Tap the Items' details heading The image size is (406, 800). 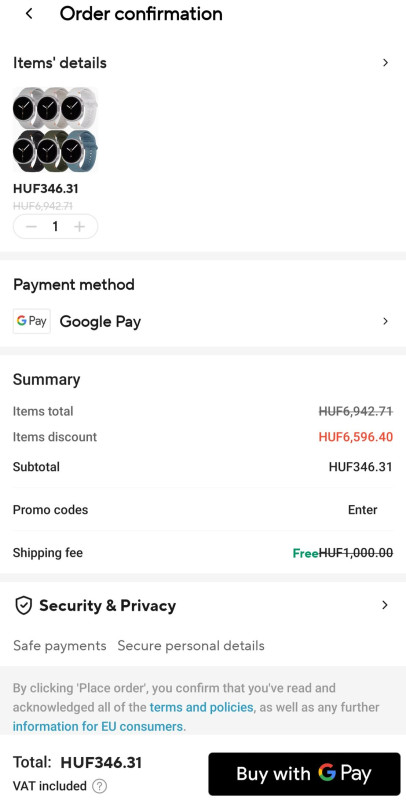[60, 63]
